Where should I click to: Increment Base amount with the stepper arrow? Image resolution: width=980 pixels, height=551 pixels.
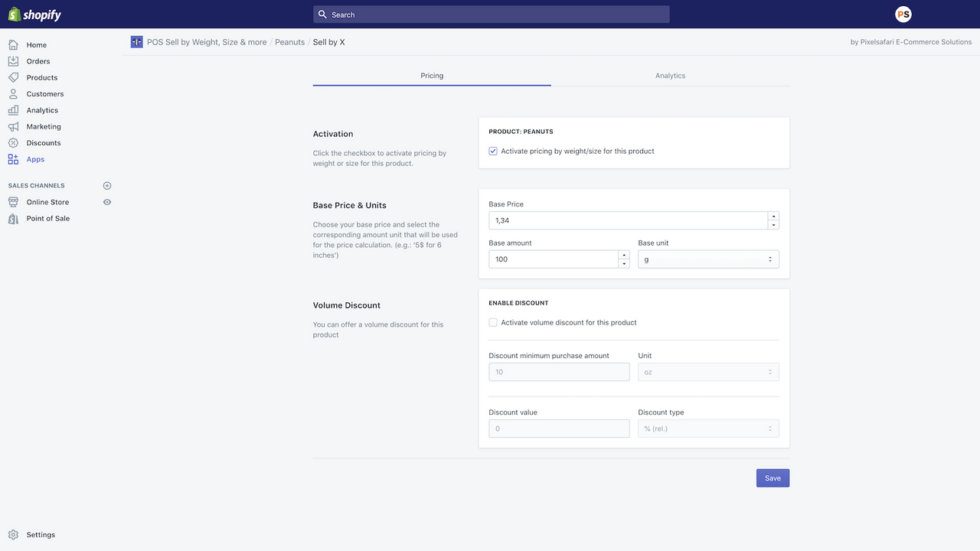tap(622, 255)
